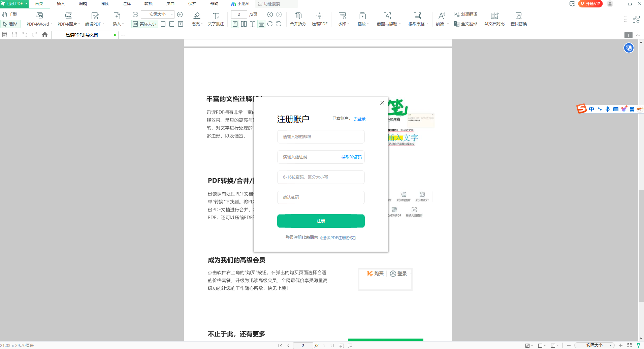
Task: Click the AI文档对比 document compare icon
Action: pyautogui.click(x=493, y=19)
